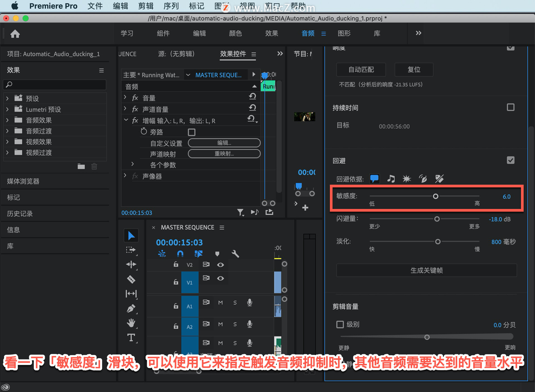Toggle the 旁路 bypass checkbox

tap(192, 132)
